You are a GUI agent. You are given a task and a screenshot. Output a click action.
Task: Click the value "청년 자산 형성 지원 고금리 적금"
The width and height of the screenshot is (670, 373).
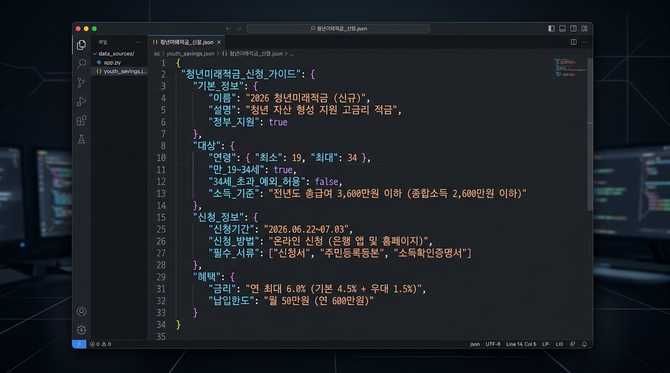(x=322, y=110)
